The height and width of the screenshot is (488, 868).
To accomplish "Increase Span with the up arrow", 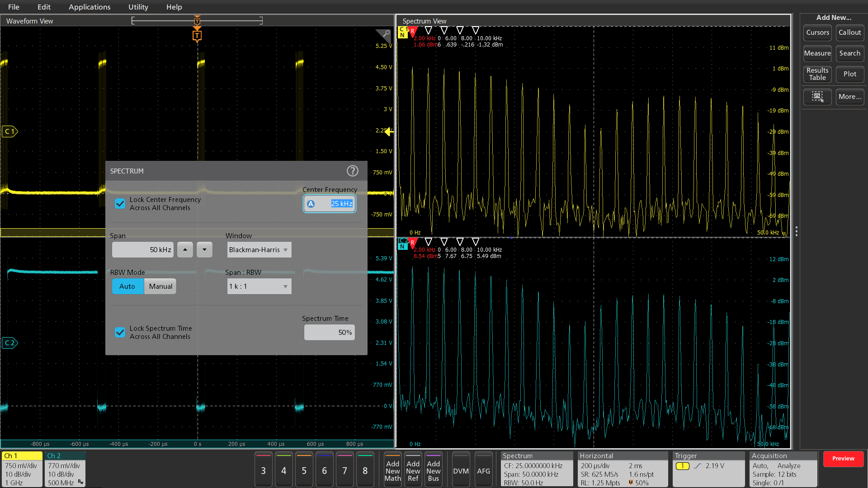I will (185, 249).
